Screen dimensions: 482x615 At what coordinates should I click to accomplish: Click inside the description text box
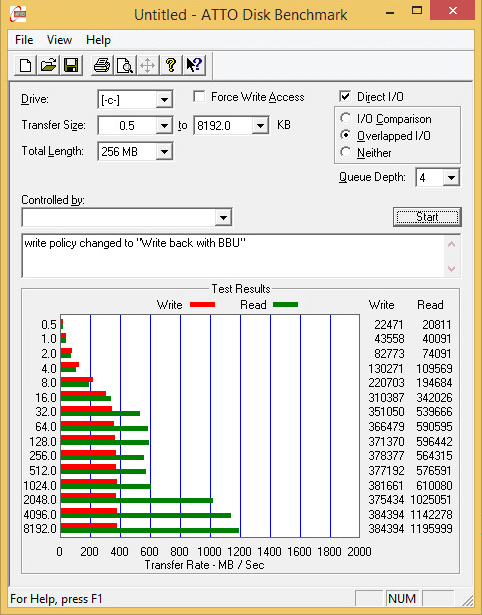point(233,256)
